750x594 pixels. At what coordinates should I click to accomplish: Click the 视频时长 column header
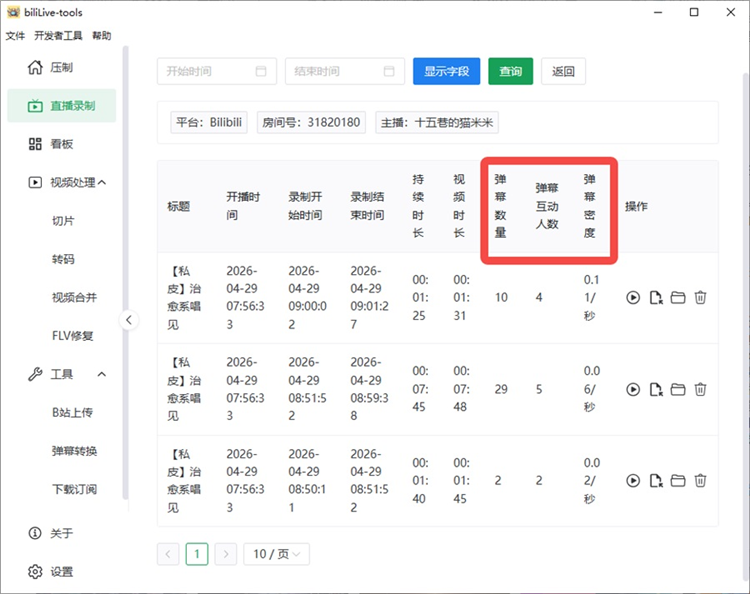pos(459,206)
